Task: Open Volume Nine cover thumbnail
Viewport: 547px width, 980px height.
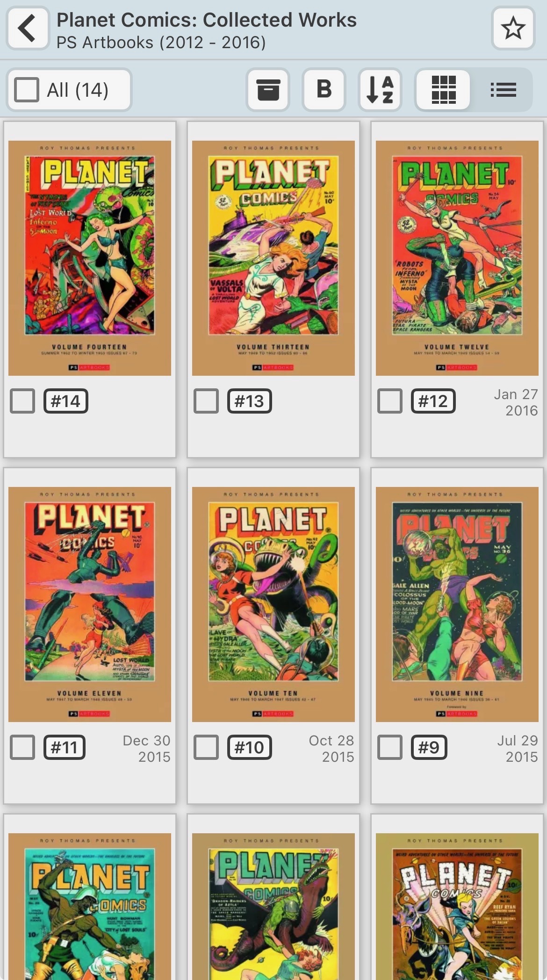Action: 457,604
